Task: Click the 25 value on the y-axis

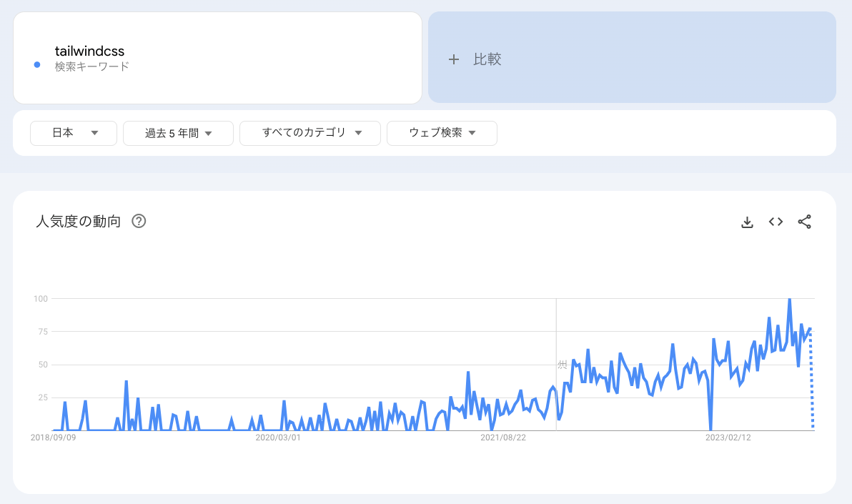Action: tap(43, 398)
